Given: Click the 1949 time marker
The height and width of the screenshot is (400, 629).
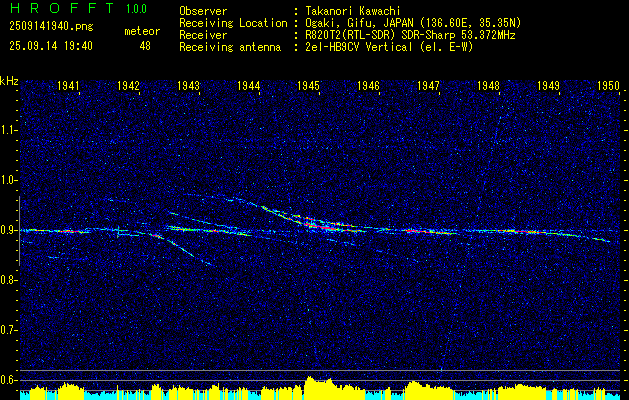Looking at the screenshot, I should [548, 85].
